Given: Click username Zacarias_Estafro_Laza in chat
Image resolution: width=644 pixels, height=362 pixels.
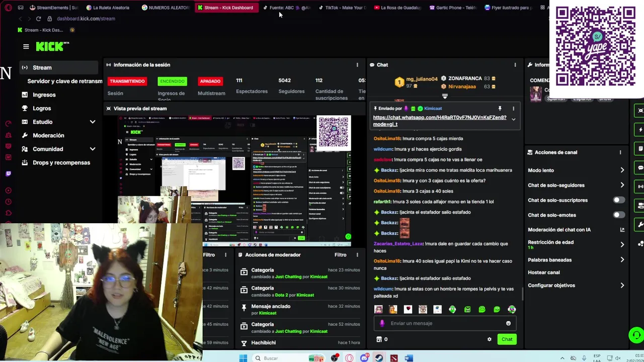Looking at the screenshot, I should [x=398, y=244].
